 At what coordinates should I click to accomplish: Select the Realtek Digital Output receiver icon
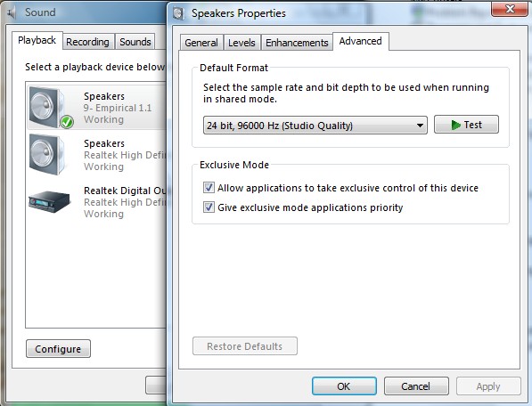point(50,201)
